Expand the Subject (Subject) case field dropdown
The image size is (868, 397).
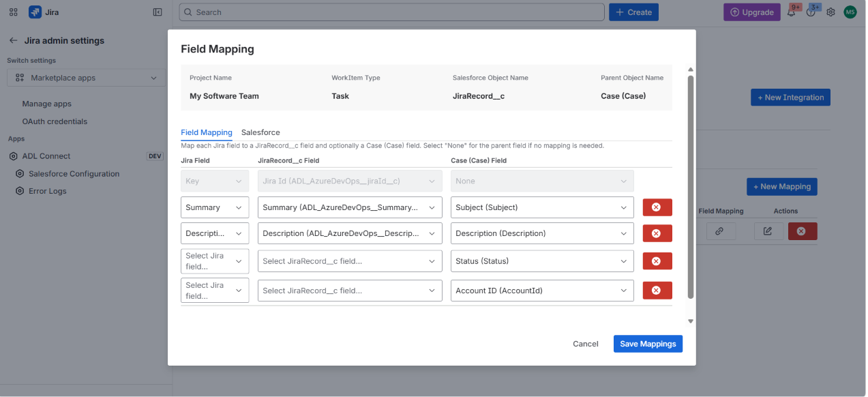point(542,207)
